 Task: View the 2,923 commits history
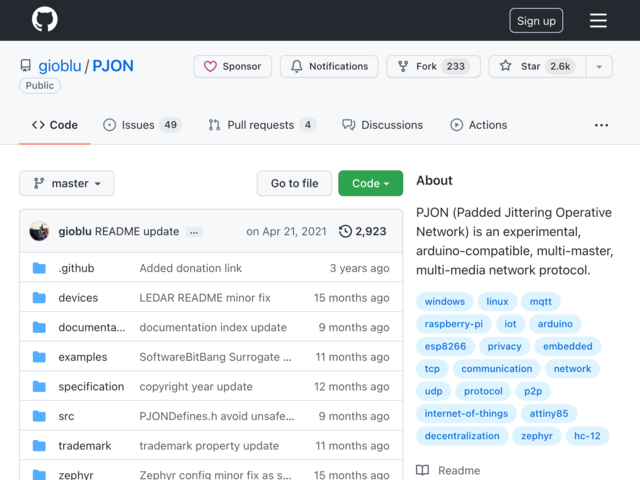362,231
